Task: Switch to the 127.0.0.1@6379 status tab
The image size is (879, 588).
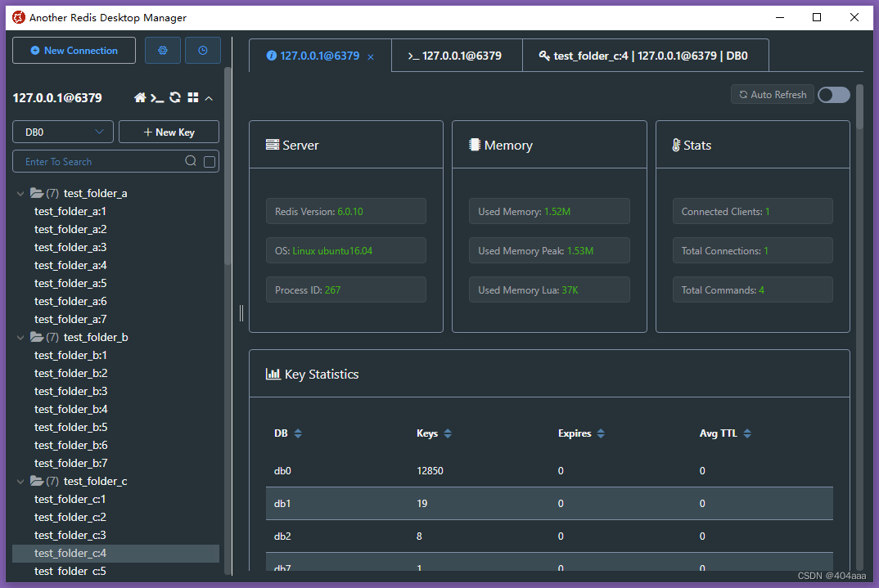Action: [320, 56]
